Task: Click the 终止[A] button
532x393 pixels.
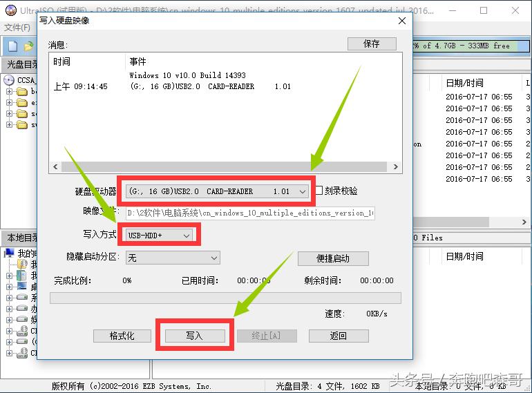Action: 267,336
